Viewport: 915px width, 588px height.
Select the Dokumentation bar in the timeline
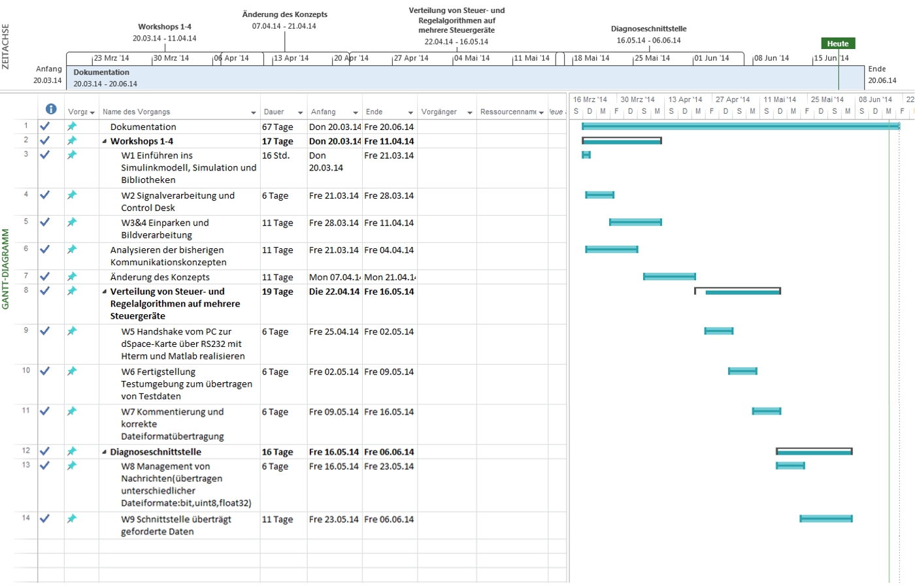pyautogui.click(x=457, y=78)
